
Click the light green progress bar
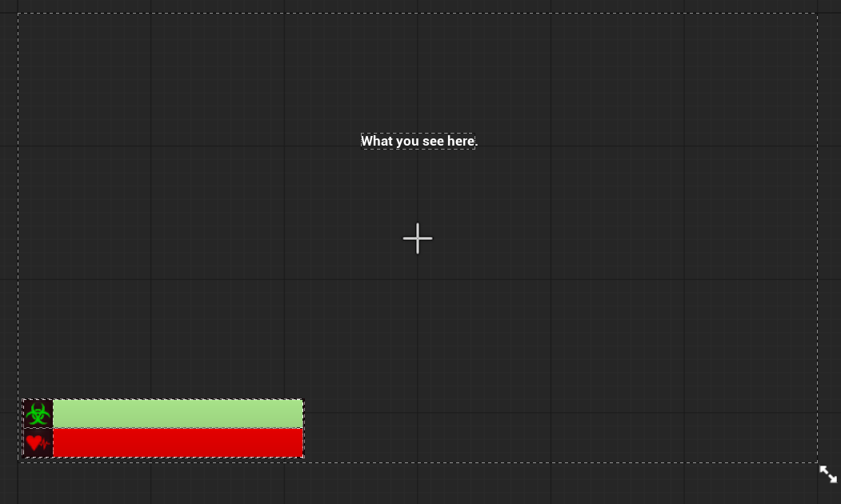(178, 414)
